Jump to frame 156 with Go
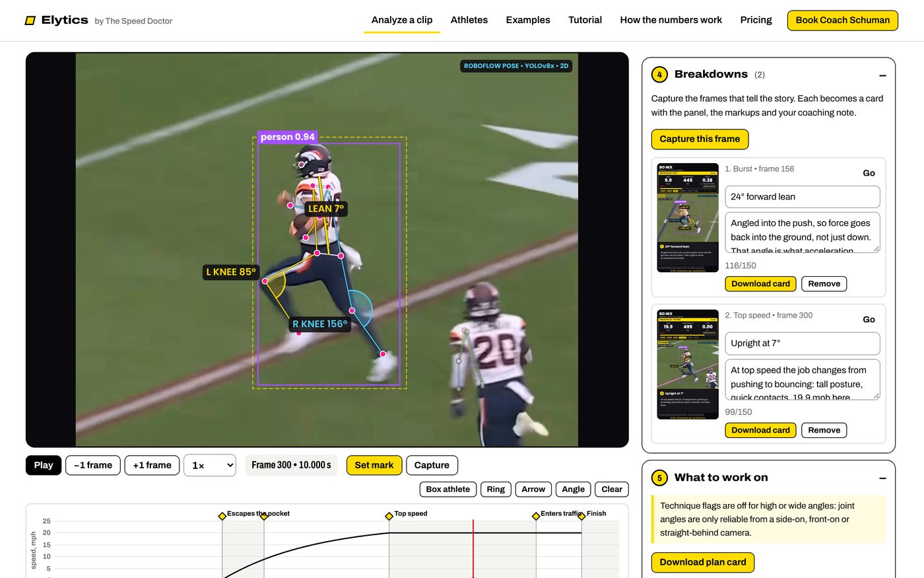 click(869, 173)
